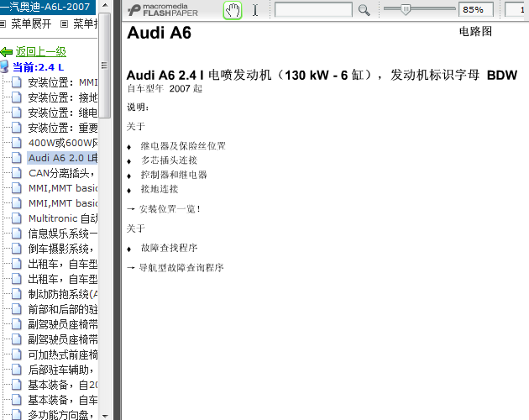
Task: Click the 继电器及保险丝位置 text
Action: pos(183,146)
